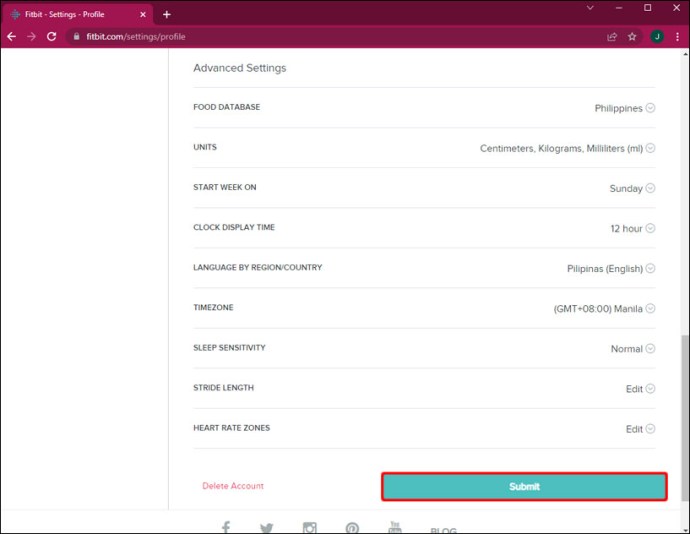The width and height of the screenshot is (690, 534).
Task: Click the page vertical scrollbar thumb
Action: pyautogui.click(x=685, y=417)
